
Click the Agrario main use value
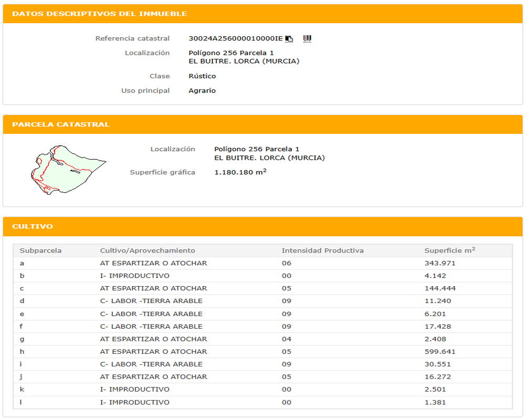click(202, 90)
